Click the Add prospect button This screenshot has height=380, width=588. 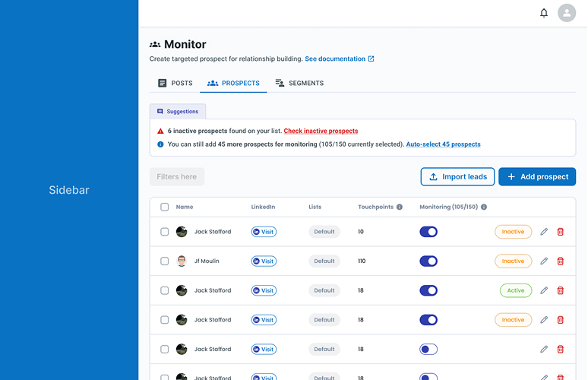pyautogui.click(x=537, y=176)
